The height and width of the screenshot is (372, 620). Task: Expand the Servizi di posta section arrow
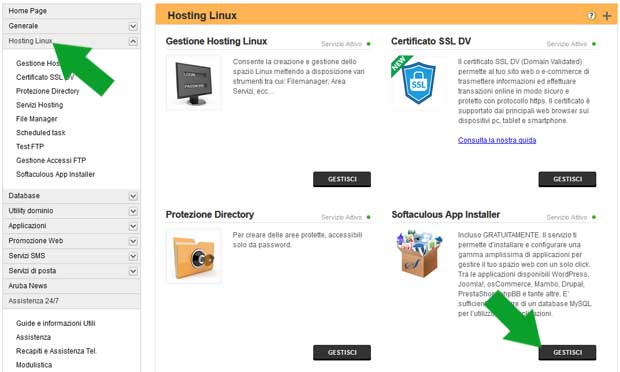click(133, 271)
